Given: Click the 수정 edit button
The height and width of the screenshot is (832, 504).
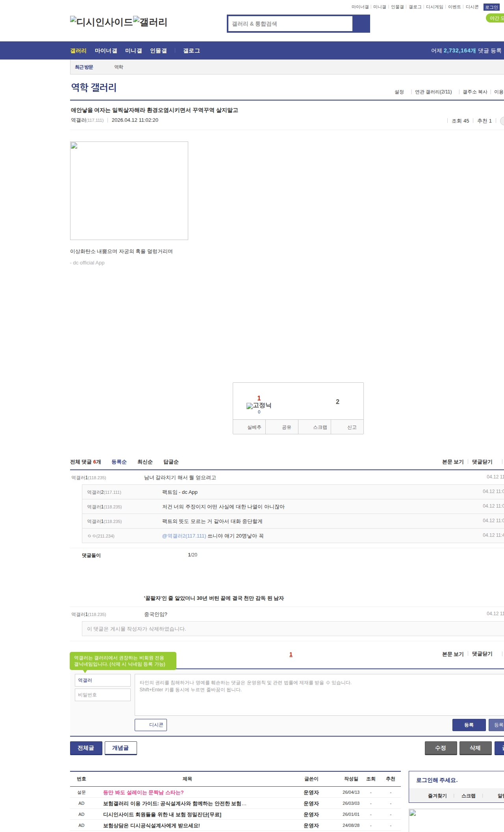Looking at the screenshot, I should pos(441,748).
